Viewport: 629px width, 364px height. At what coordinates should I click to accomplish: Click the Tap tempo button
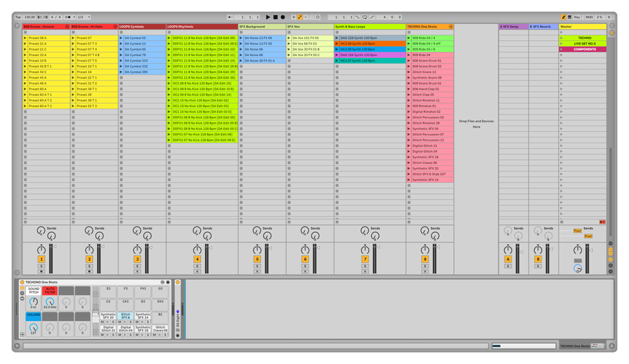(18, 17)
